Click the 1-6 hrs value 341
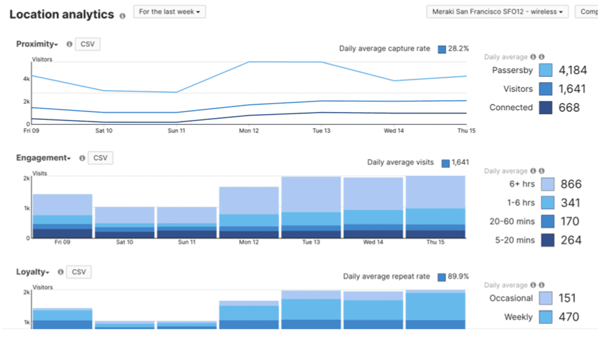 coord(570,203)
